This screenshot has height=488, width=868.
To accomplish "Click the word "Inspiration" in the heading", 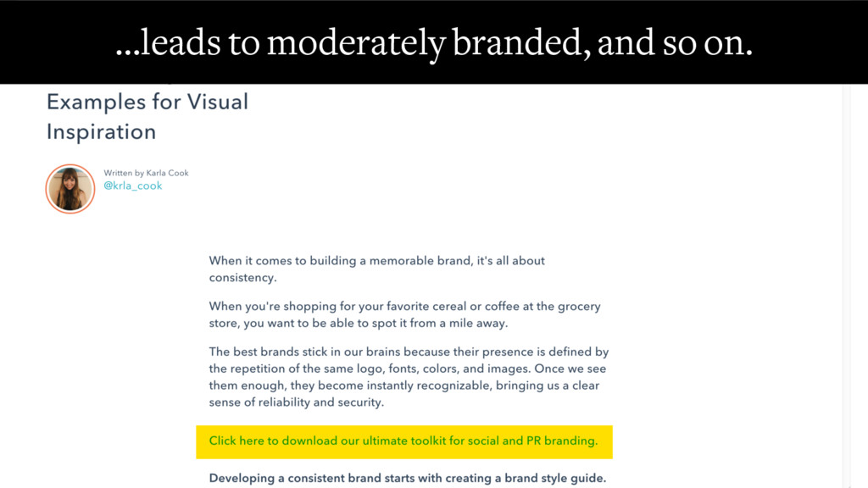I will tap(102, 132).
